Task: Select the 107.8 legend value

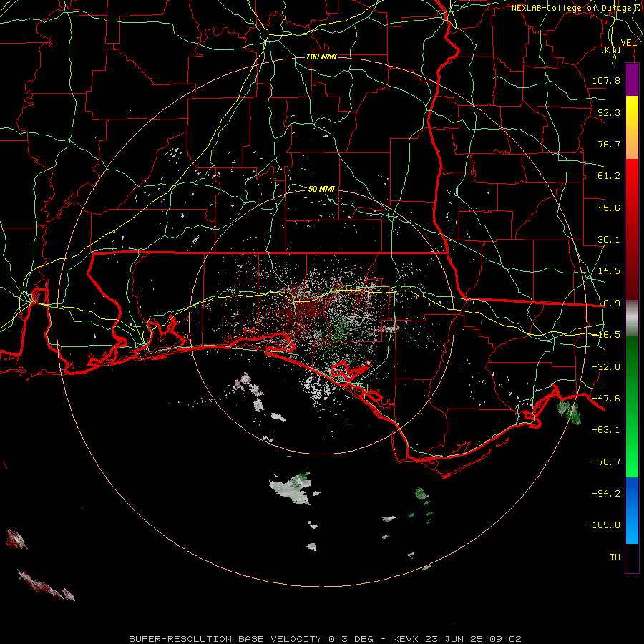Action: click(606, 80)
